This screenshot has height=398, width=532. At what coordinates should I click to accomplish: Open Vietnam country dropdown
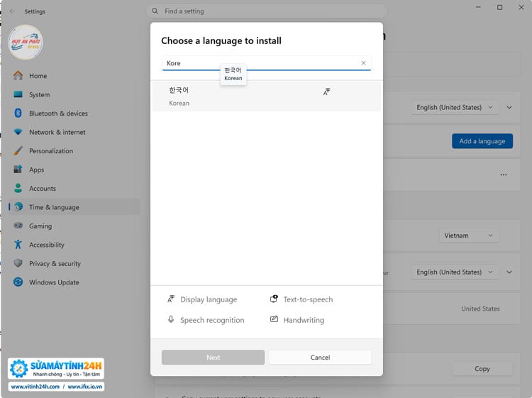pyautogui.click(x=469, y=236)
